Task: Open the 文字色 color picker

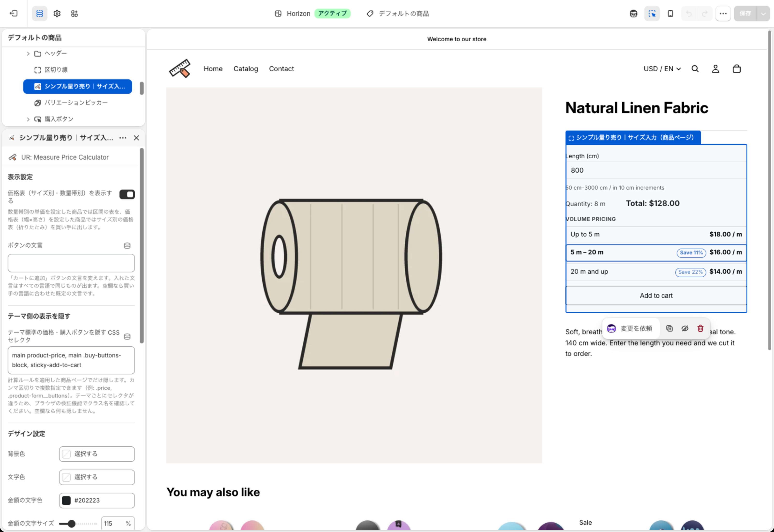Action: coord(97,477)
